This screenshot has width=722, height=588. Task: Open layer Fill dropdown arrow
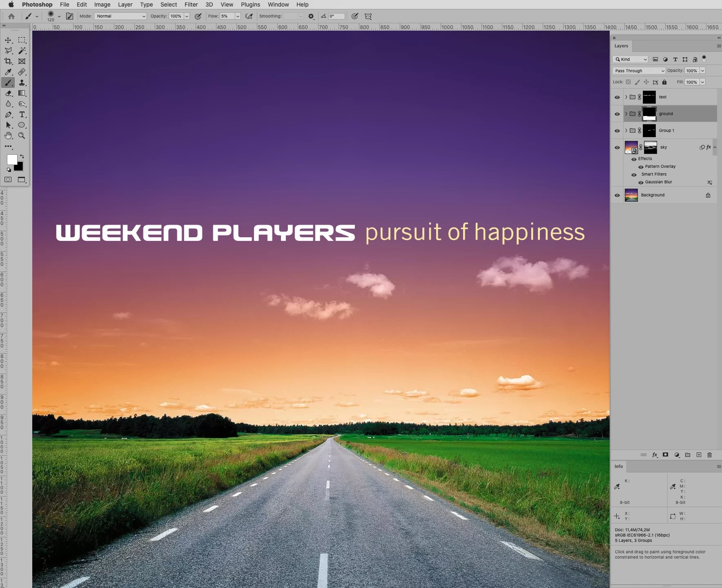pyautogui.click(x=702, y=82)
